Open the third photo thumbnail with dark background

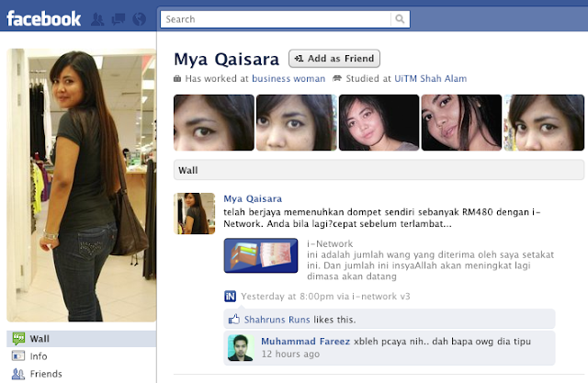[x=379, y=122]
